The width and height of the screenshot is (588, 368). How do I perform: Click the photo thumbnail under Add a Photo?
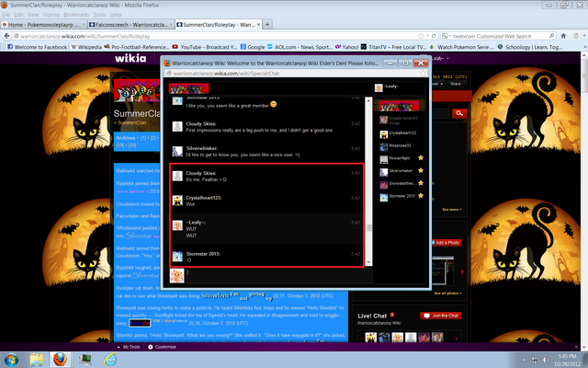pyautogui.click(x=443, y=270)
